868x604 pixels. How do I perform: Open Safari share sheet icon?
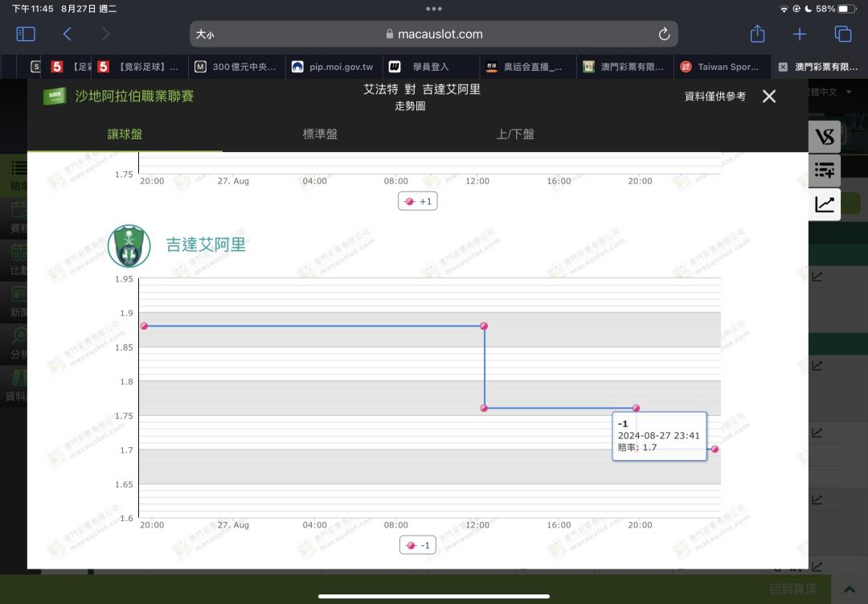point(757,34)
